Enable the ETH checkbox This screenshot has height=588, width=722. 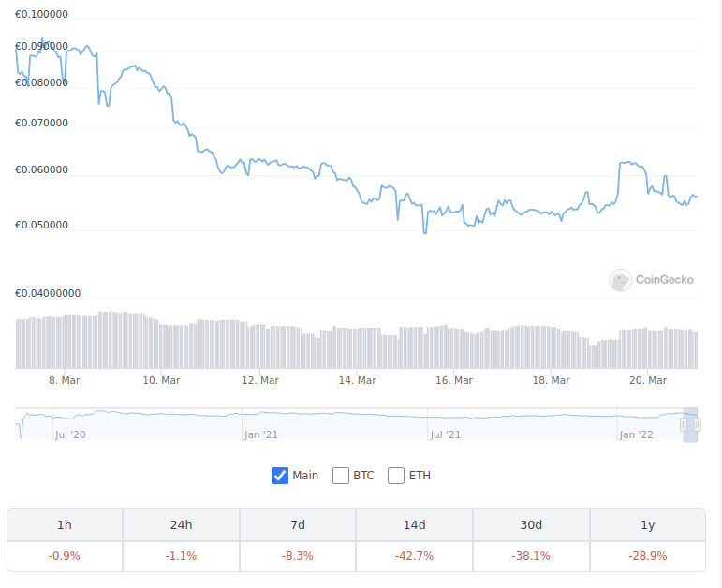tap(396, 476)
